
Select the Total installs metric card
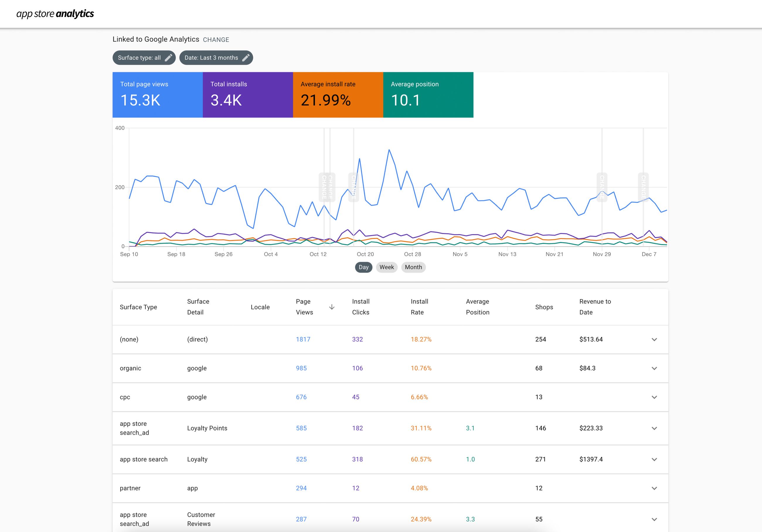(x=247, y=95)
